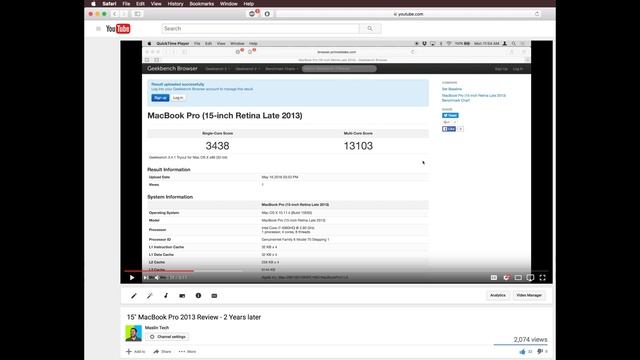Open the Bookmarks menu
The image size is (640, 360).
pos(202,4)
